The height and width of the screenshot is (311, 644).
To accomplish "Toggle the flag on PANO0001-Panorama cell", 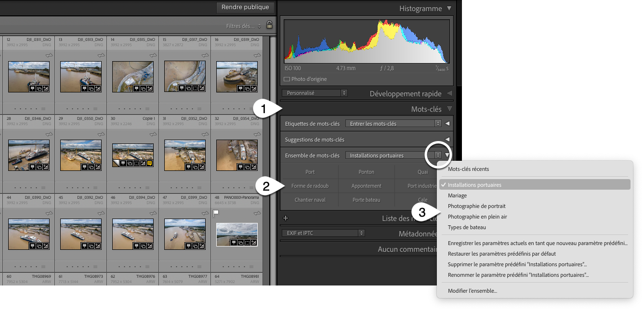I will tap(216, 212).
